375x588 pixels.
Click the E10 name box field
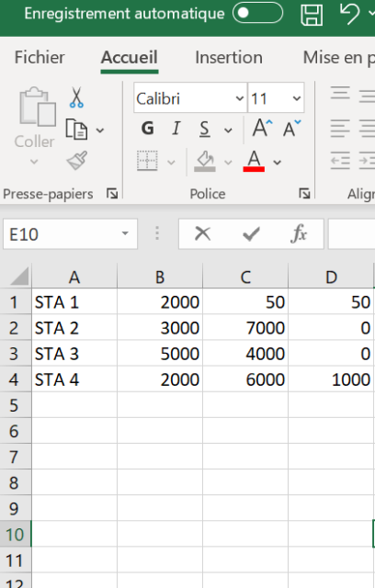tap(70, 234)
